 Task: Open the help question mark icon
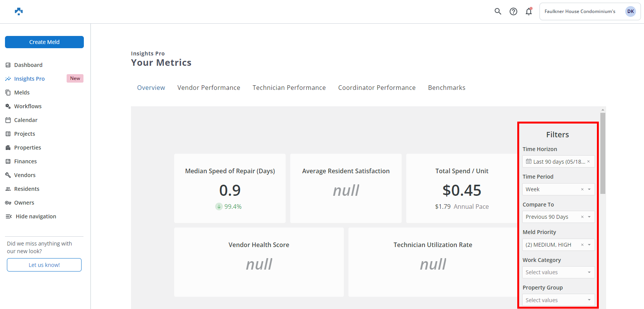(513, 11)
